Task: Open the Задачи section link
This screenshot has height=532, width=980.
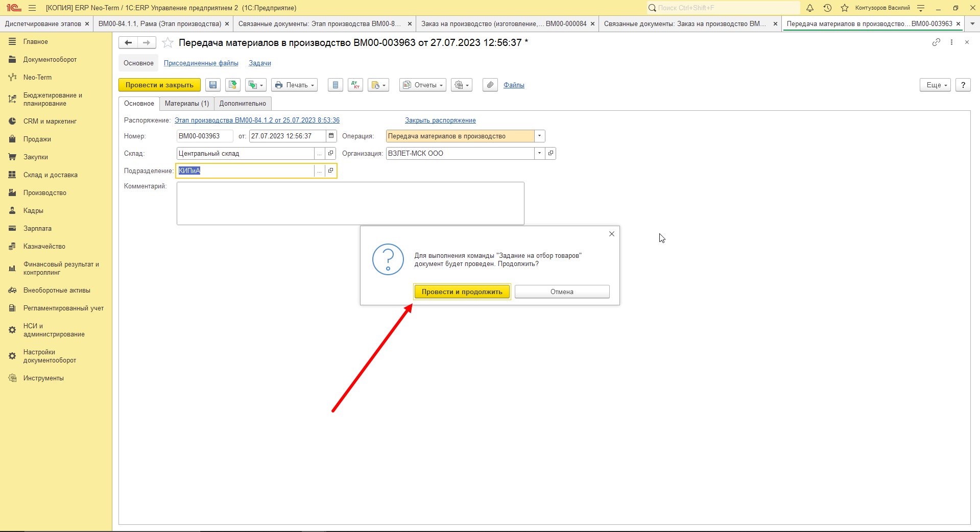Action: tap(260, 63)
